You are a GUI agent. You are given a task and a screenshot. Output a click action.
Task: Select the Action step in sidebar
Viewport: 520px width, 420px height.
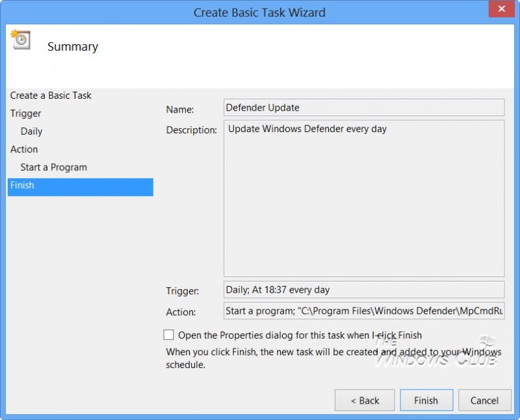coord(24,150)
